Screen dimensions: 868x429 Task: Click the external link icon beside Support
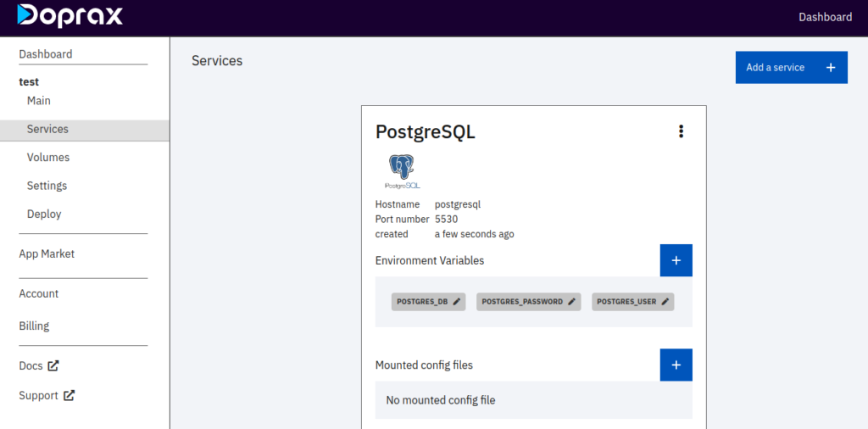(x=70, y=396)
